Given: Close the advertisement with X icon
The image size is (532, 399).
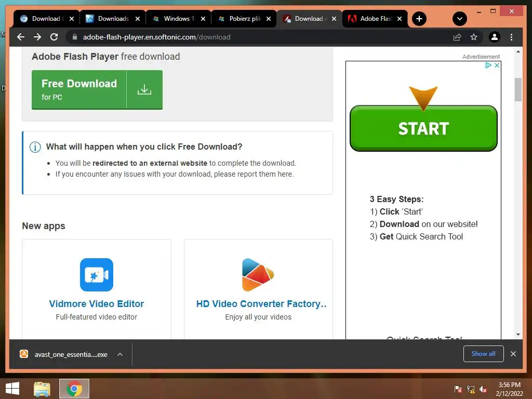Looking at the screenshot, I should pyautogui.click(x=497, y=65).
